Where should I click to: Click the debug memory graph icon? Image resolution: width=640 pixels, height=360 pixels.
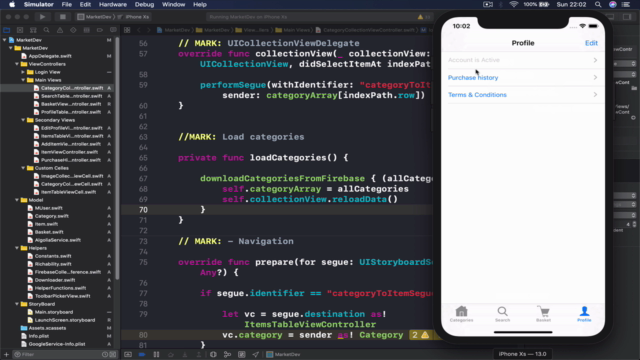pyautogui.click(x=227, y=354)
